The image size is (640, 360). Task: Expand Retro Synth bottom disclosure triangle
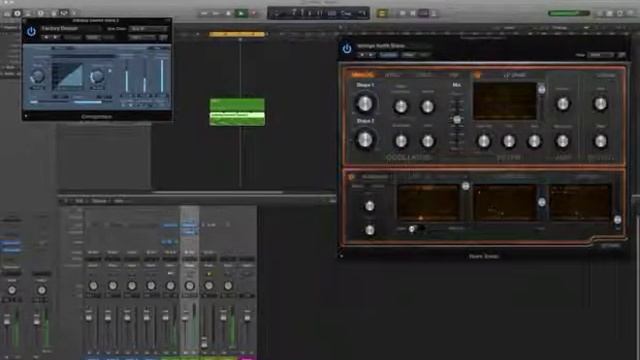tap(341, 256)
